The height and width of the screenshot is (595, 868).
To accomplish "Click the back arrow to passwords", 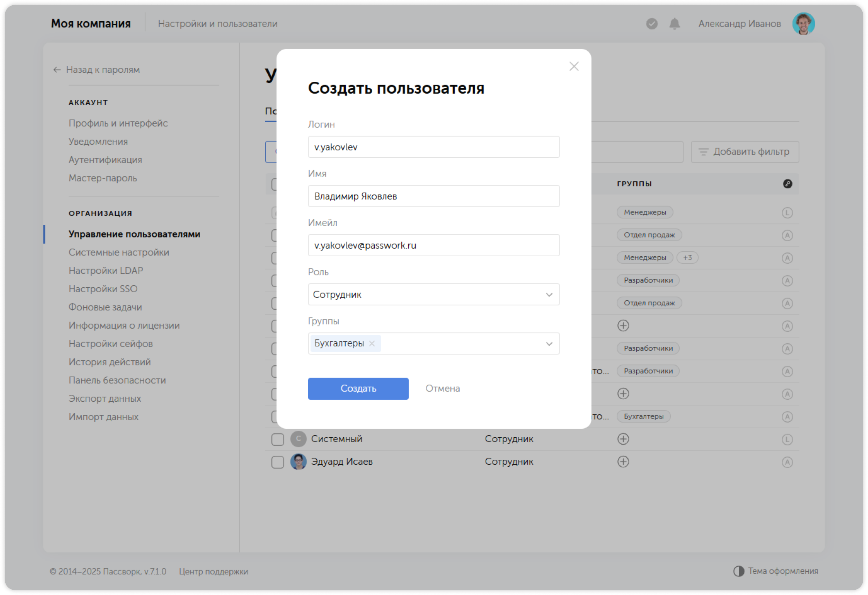I will pos(57,70).
